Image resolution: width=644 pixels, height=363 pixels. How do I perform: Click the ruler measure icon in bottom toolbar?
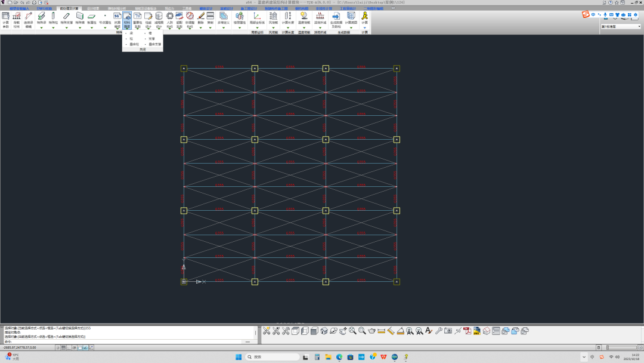point(381,331)
